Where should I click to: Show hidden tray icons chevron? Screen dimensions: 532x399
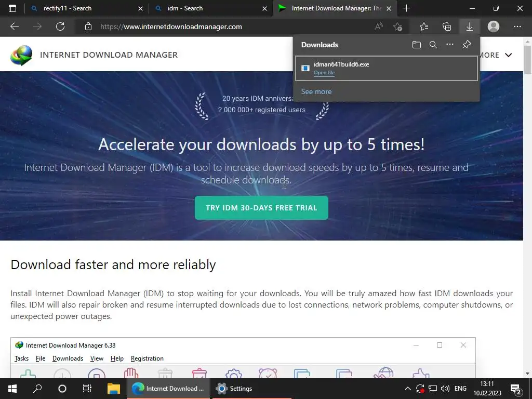tap(408, 389)
